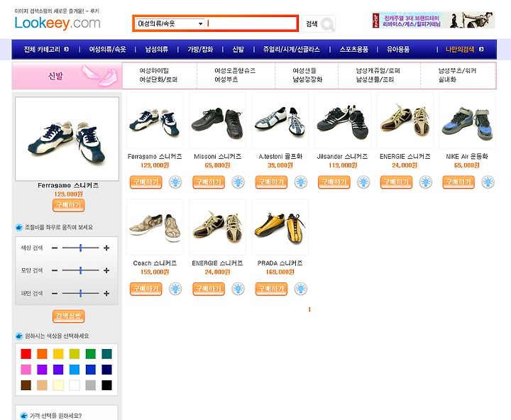Select the navy color swatch

click(x=106, y=370)
